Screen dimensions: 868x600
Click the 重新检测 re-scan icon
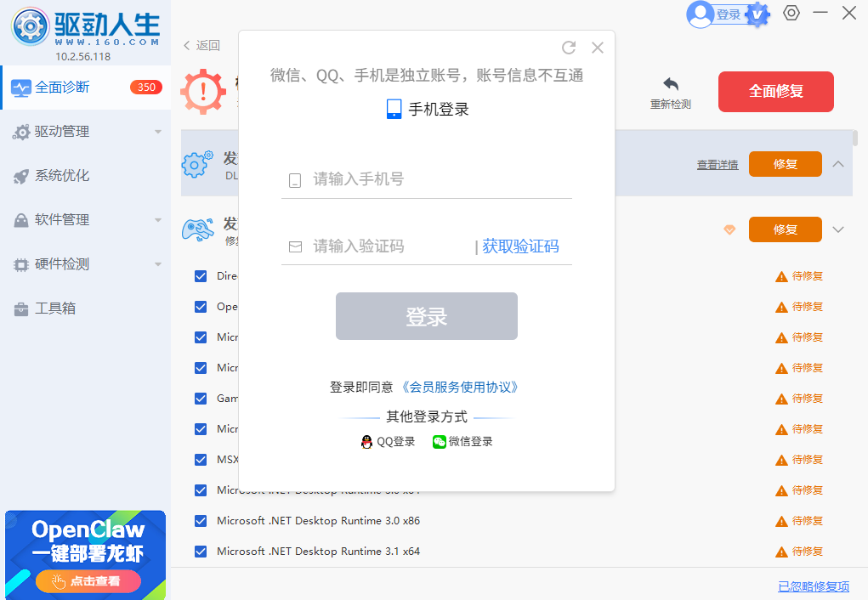tap(671, 84)
